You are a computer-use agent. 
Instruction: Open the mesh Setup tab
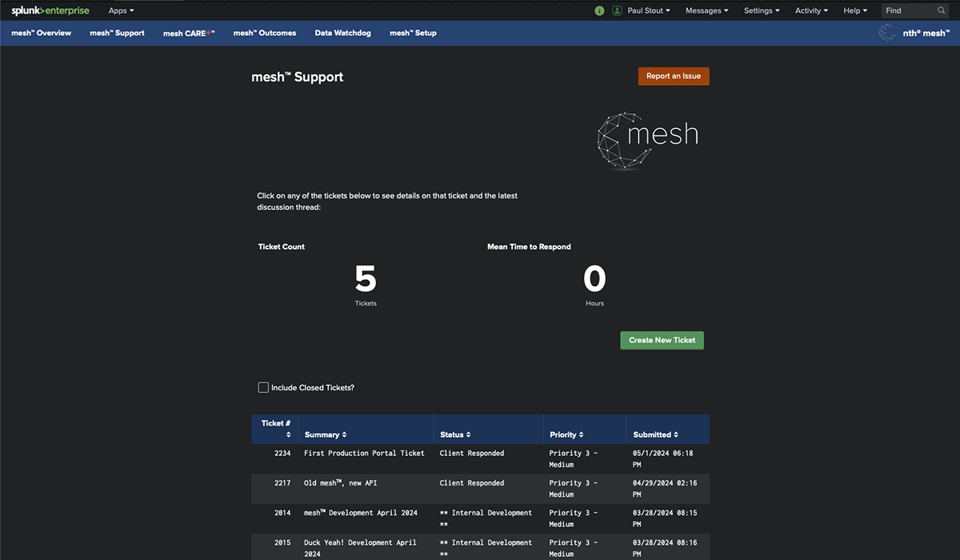pos(413,33)
